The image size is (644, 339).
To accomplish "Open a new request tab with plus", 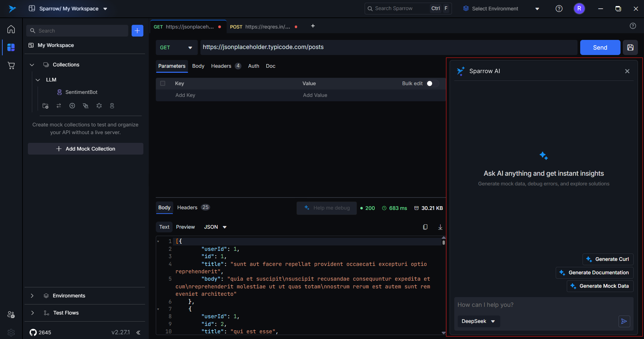I will [x=313, y=26].
